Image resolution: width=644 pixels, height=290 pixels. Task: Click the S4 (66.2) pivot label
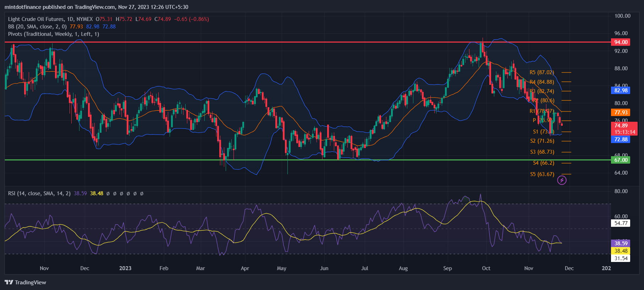pos(544,163)
